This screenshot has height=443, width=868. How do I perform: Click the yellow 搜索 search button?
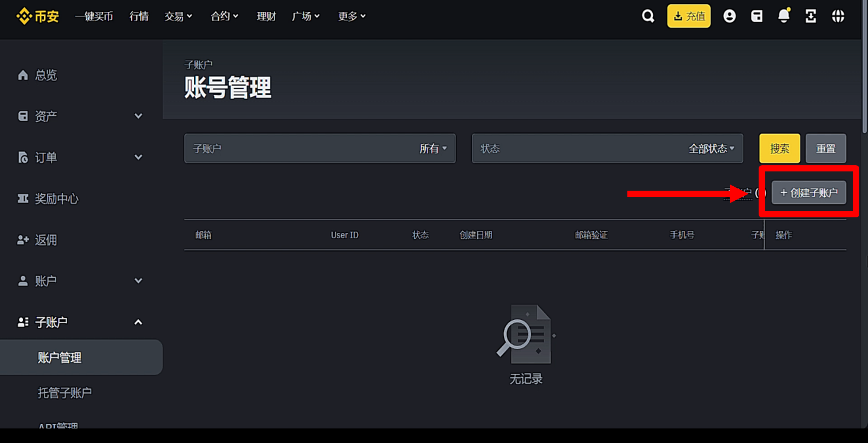(x=780, y=148)
